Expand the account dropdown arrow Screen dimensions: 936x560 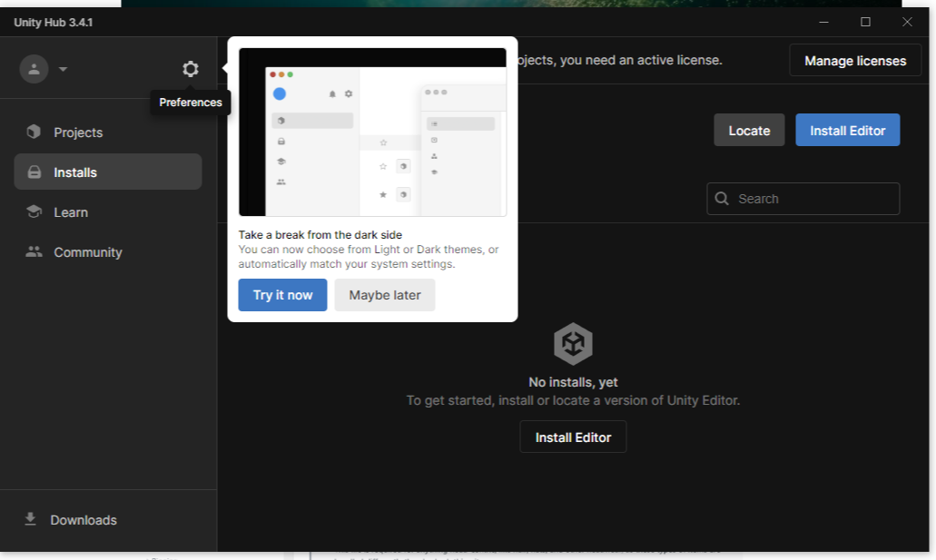coord(64,69)
